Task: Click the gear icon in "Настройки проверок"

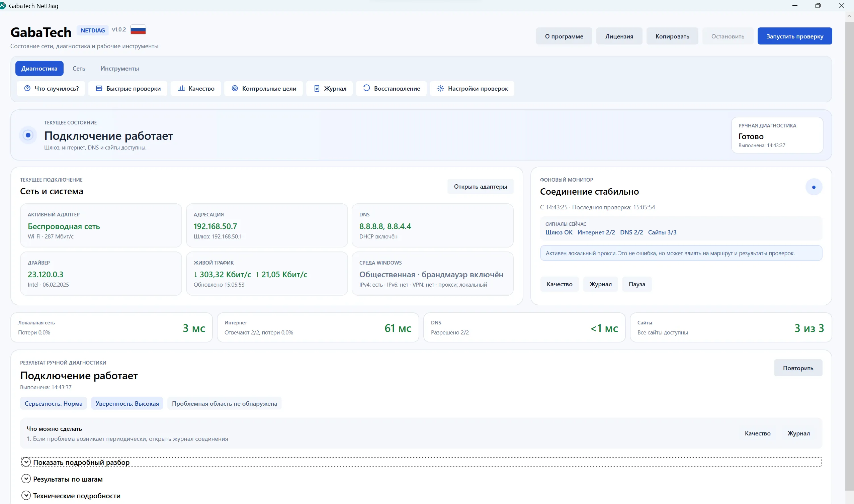Action: (440, 88)
